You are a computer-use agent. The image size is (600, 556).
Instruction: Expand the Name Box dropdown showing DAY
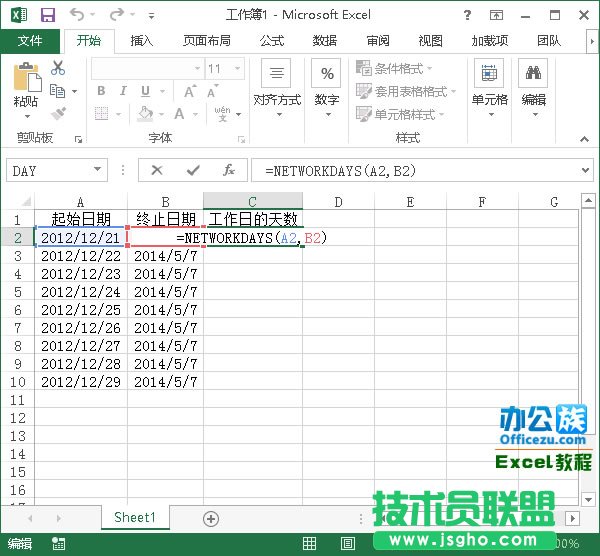point(97,171)
